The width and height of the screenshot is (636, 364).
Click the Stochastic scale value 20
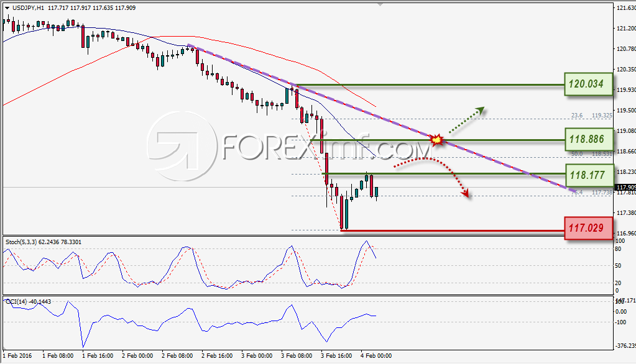coord(618,283)
